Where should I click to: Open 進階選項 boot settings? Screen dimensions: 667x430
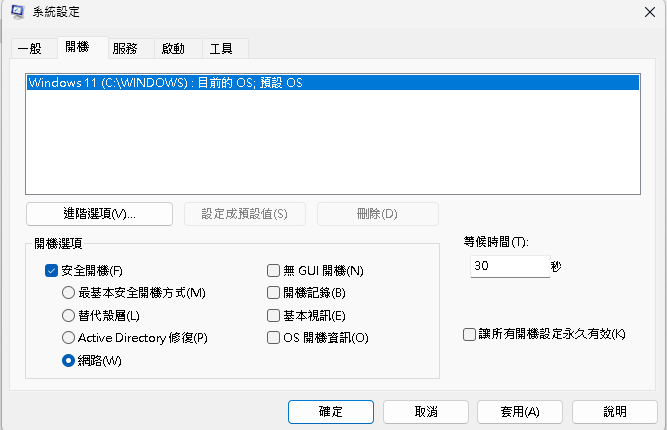coord(98,214)
